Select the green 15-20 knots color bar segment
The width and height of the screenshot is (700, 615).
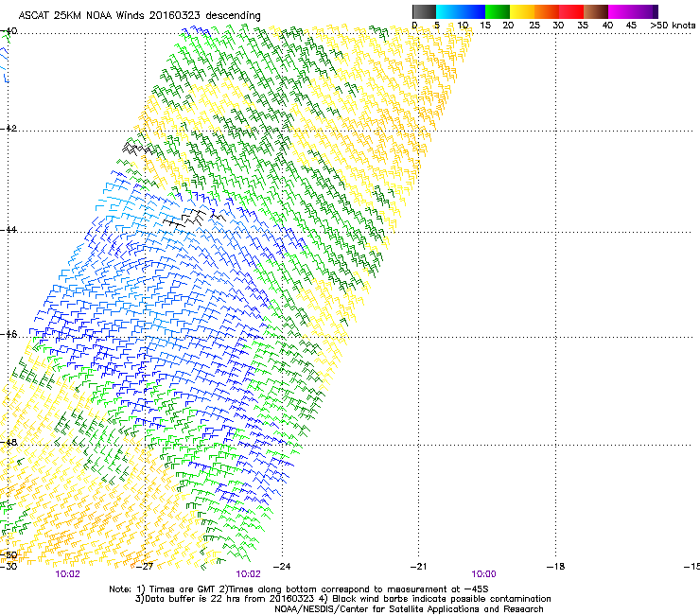tap(498, 11)
